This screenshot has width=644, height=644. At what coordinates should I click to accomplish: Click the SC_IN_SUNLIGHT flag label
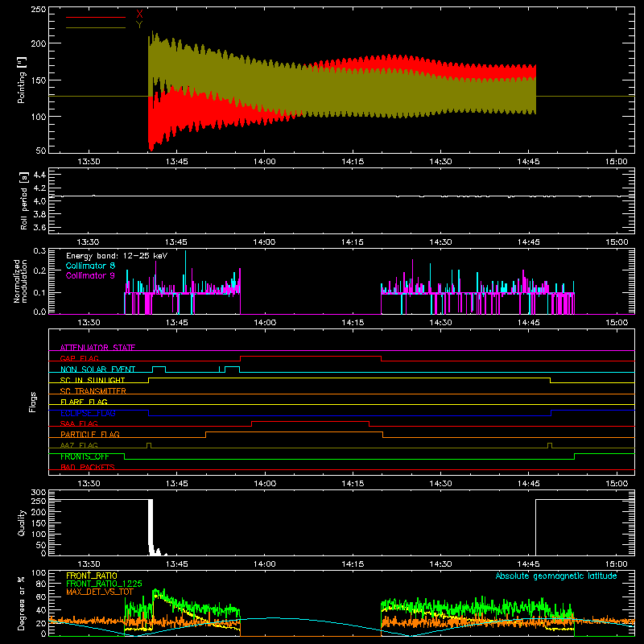pos(93,380)
